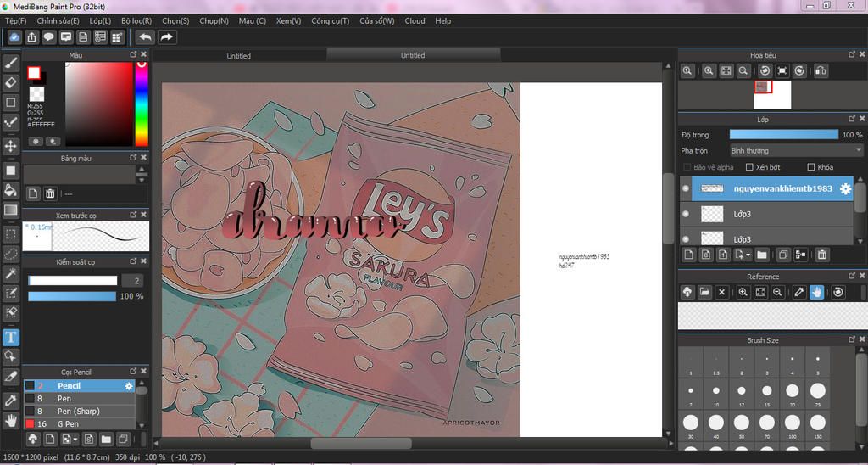Image resolution: width=868 pixels, height=465 pixels.
Task: Delete palette color with the trash icon
Action: (x=50, y=193)
